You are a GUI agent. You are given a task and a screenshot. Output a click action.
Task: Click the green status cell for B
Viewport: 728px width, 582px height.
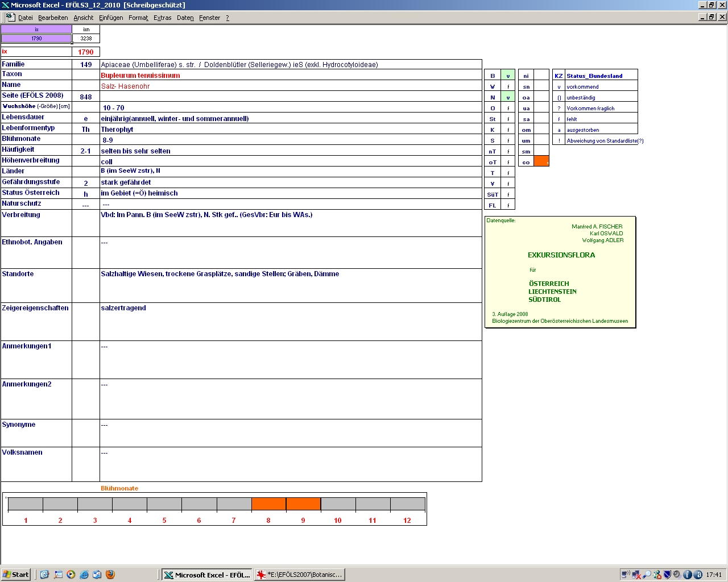(x=508, y=76)
